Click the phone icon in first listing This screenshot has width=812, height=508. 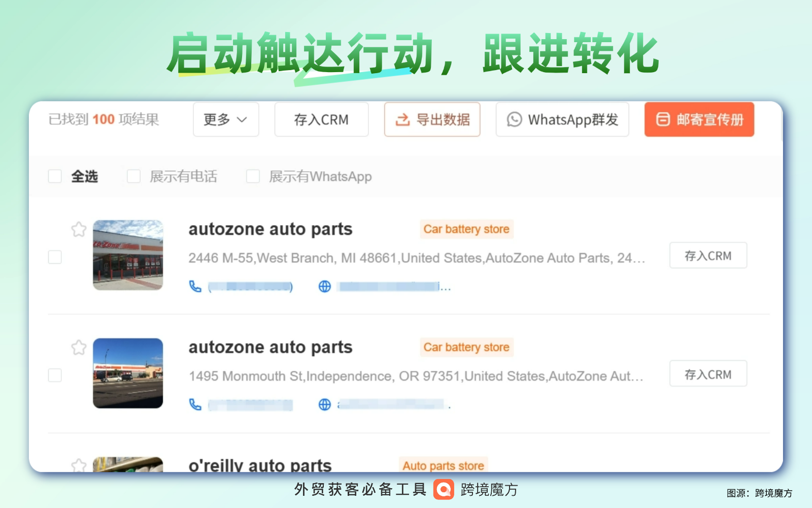pyautogui.click(x=195, y=287)
